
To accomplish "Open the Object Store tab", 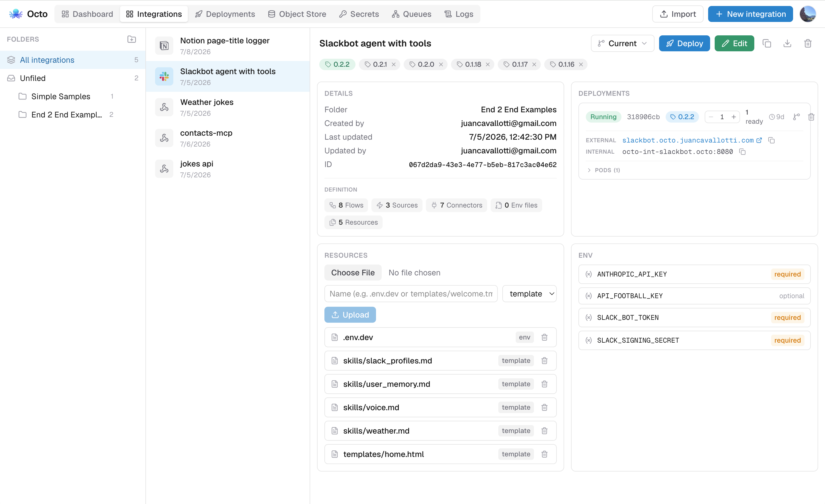I will click(297, 14).
